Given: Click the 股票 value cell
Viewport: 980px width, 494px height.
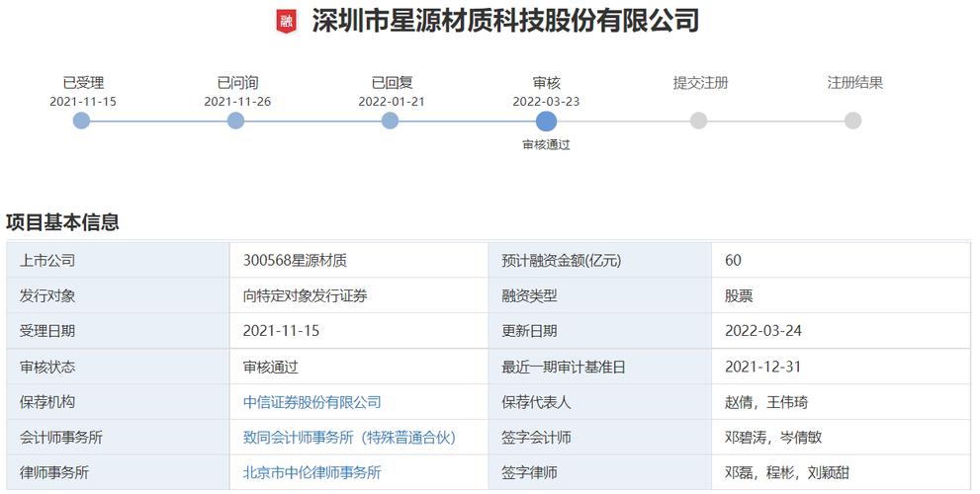Looking at the screenshot, I should [841, 295].
